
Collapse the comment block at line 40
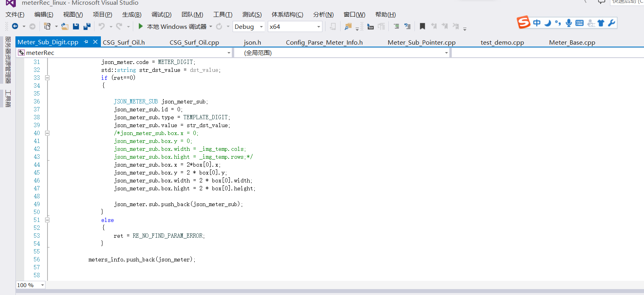click(x=47, y=133)
